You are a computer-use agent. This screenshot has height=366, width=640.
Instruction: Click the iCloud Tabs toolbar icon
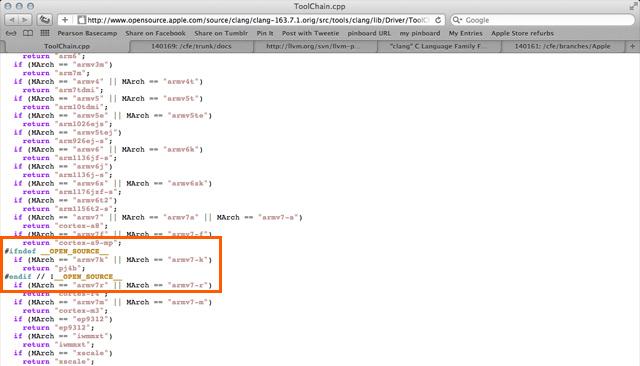click(44, 20)
